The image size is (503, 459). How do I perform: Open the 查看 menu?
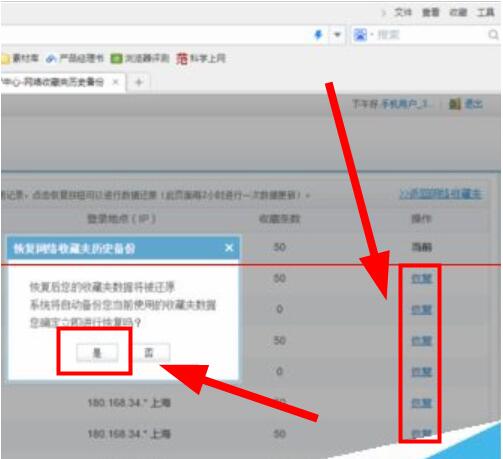(x=431, y=13)
